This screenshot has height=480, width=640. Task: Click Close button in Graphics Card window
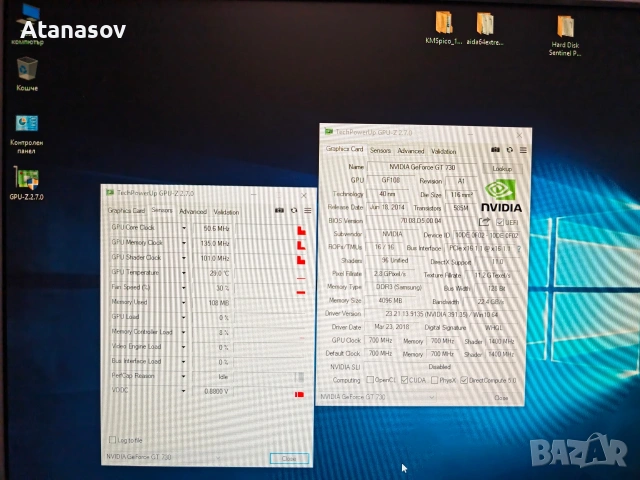point(501,398)
